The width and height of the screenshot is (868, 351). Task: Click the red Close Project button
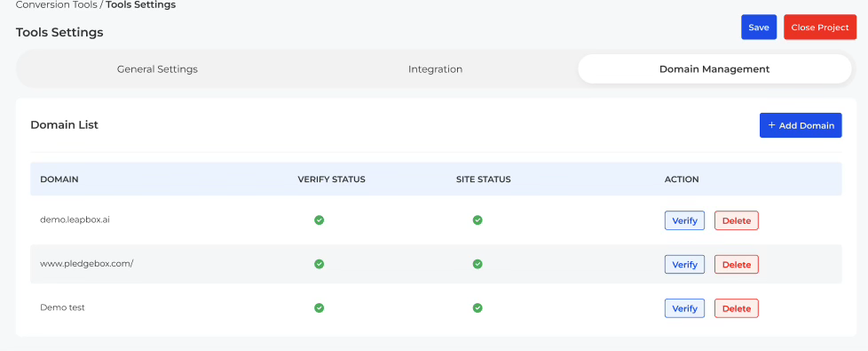[x=820, y=28]
